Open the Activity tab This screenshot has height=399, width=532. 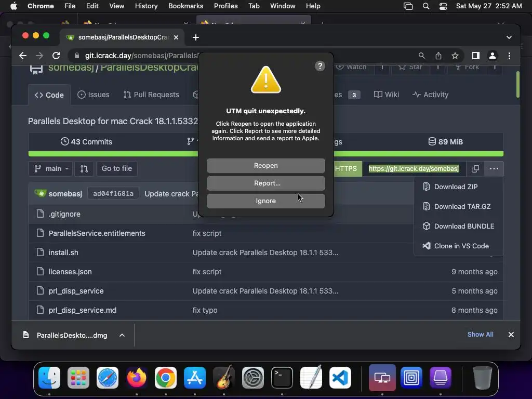coord(430,95)
